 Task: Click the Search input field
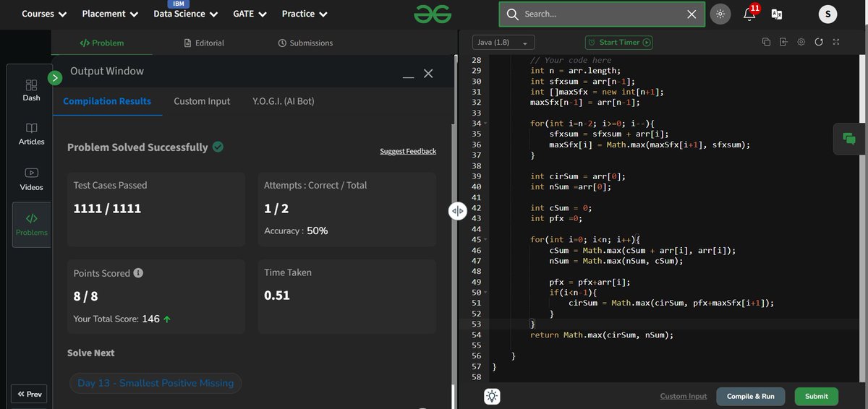point(602,14)
